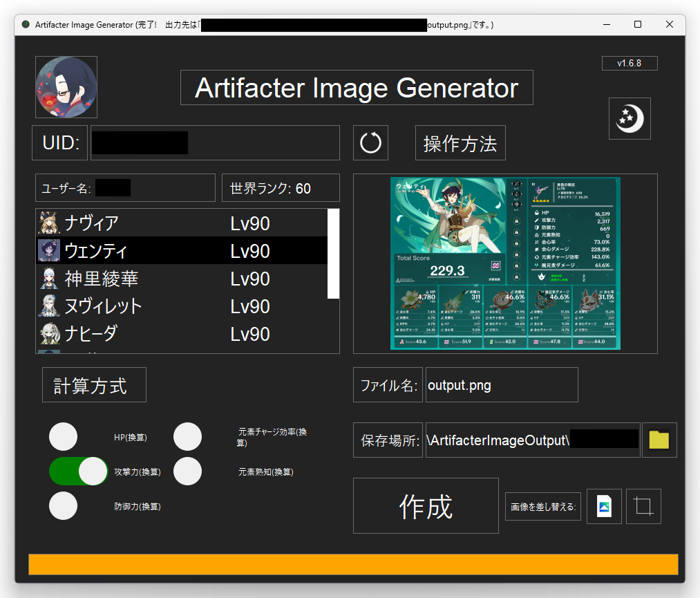
Task: Minimize the Artifacter Image Generator window
Action: coord(607,25)
